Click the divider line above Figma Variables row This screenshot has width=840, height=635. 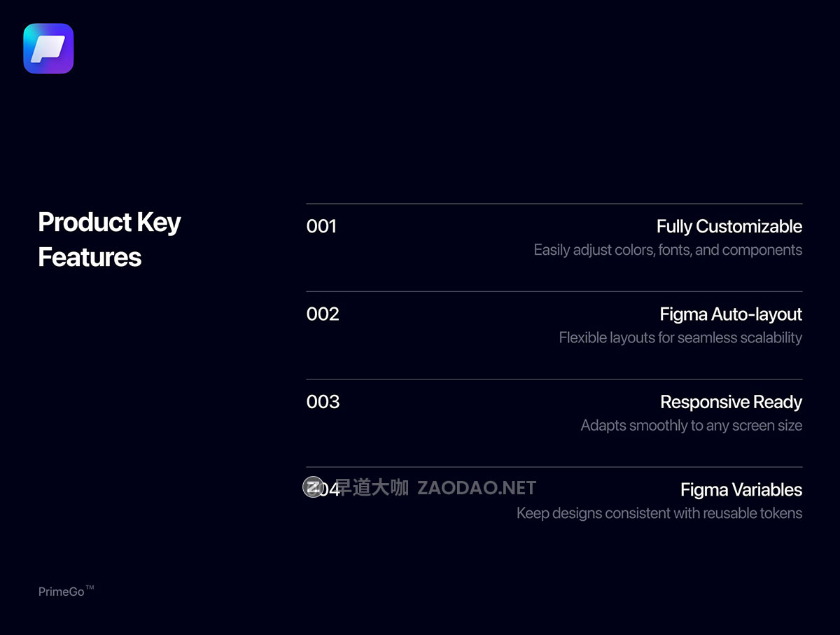click(x=554, y=467)
